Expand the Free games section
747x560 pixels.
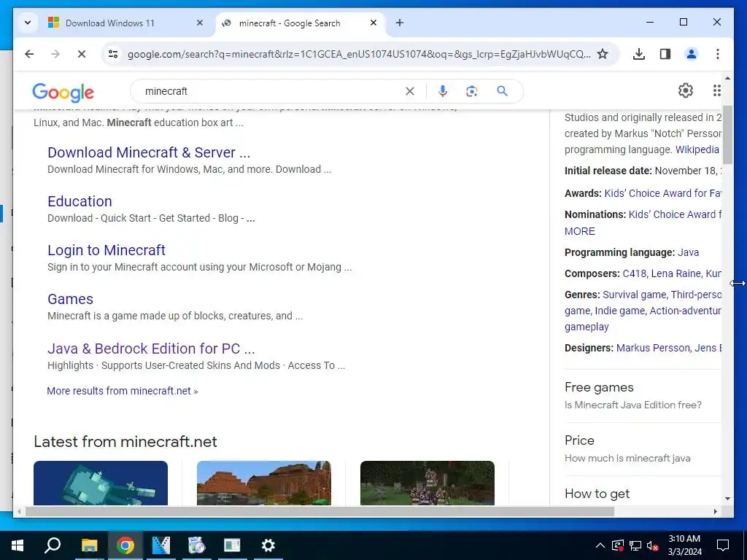[642, 396]
